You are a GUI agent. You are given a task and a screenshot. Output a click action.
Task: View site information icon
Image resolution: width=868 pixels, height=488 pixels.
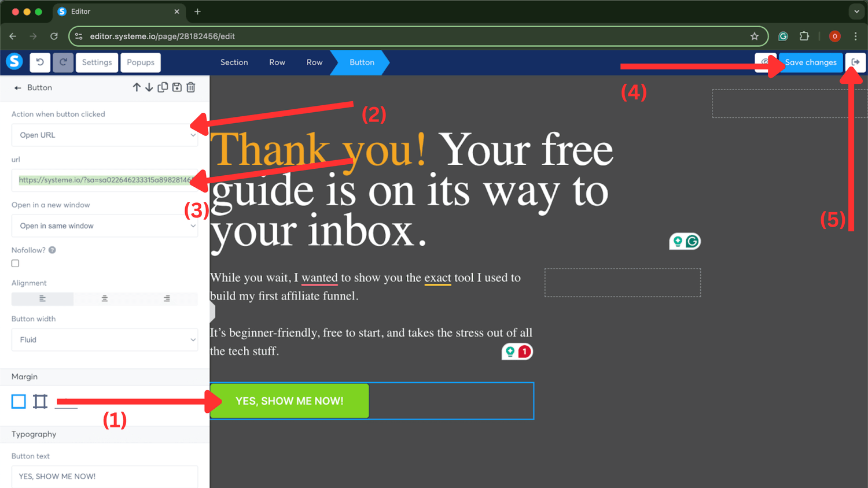(x=79, y=36)
